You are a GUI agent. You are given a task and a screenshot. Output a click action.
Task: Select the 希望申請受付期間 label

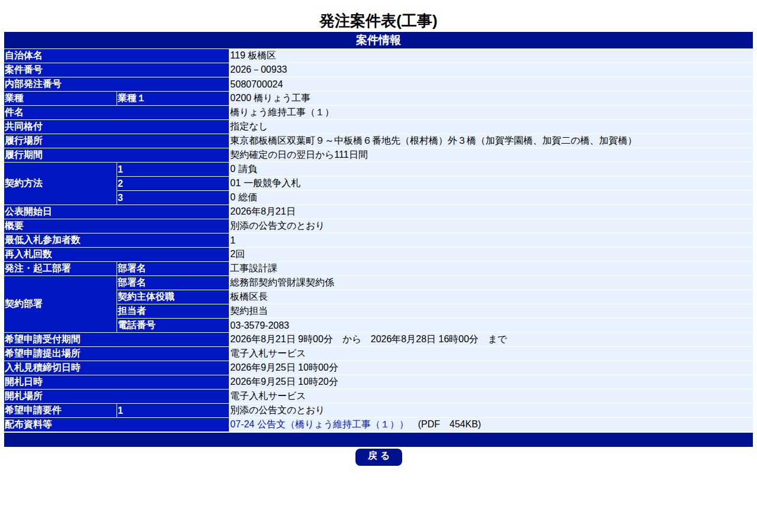43,339
